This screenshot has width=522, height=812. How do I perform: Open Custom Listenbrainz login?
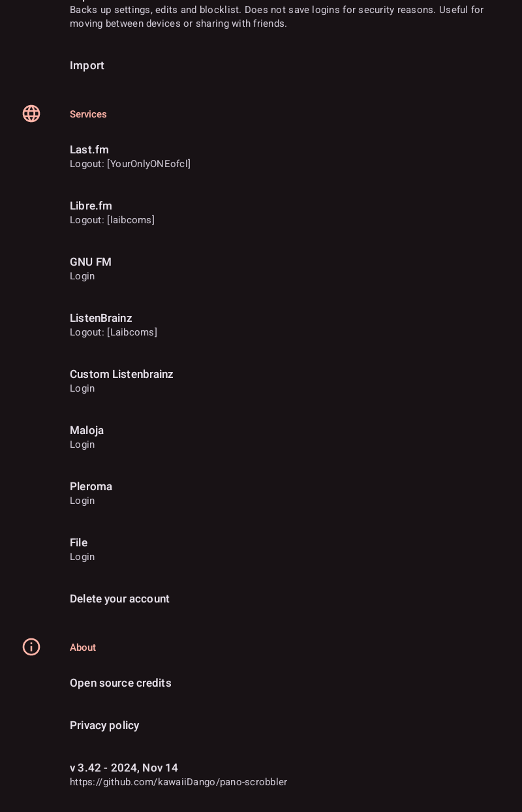tap(82, 388)
